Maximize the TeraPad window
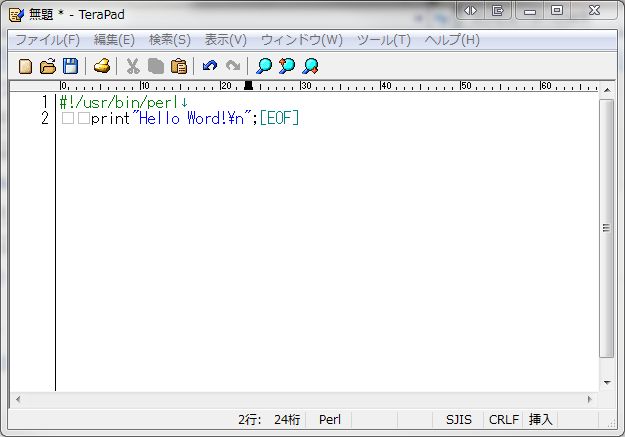 pyautogui.click(x=557, y=10)
